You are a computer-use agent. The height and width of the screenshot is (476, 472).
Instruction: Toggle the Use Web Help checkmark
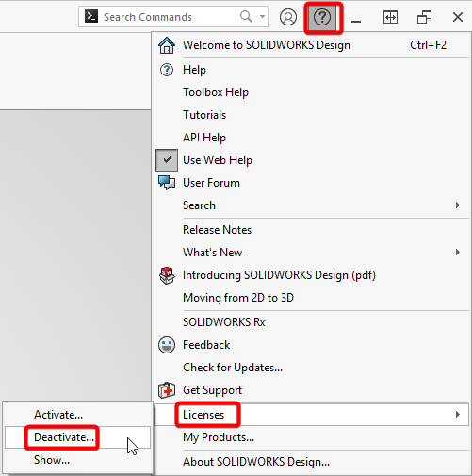tap(167, 160)
